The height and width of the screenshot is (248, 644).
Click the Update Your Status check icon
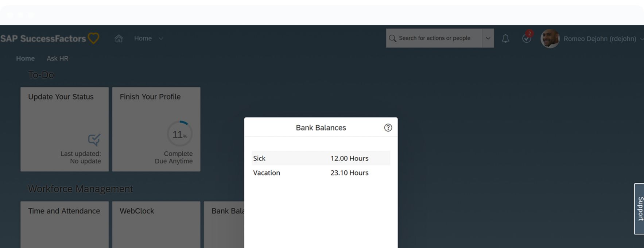pos(94,139)
